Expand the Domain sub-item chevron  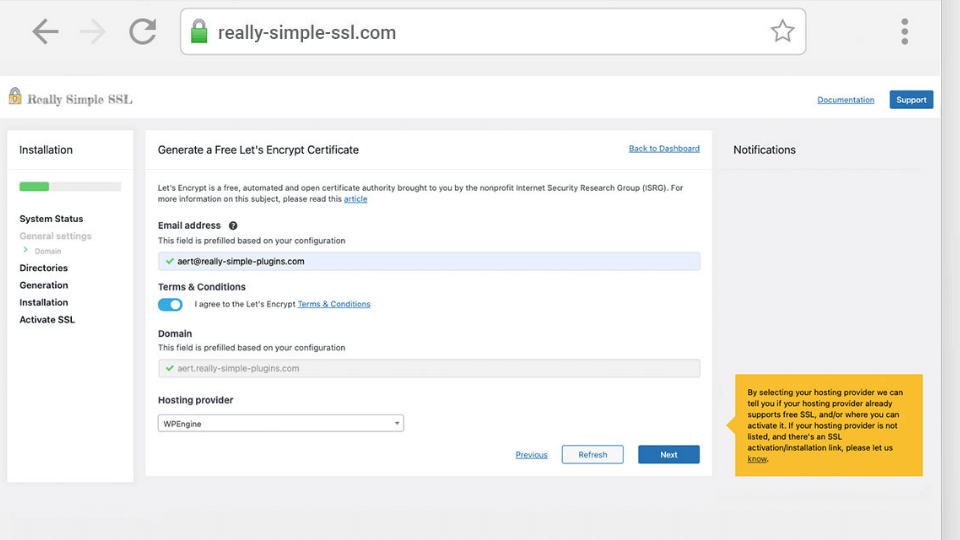coord(25,250)
